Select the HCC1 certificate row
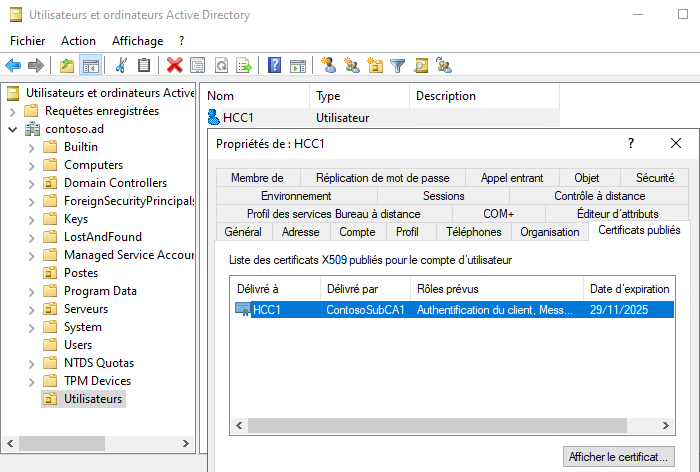Viewport: 700px width, 472px height. pyautogui.click(x=454, y=309)
